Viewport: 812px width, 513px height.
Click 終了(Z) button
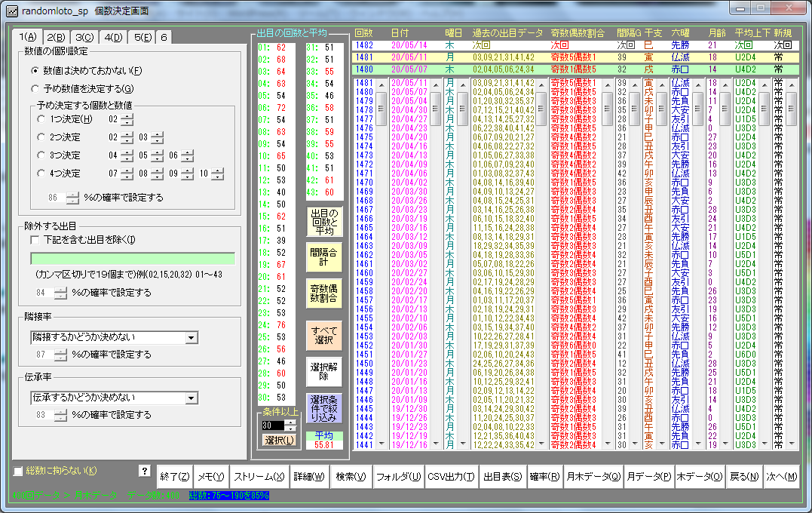174,477
